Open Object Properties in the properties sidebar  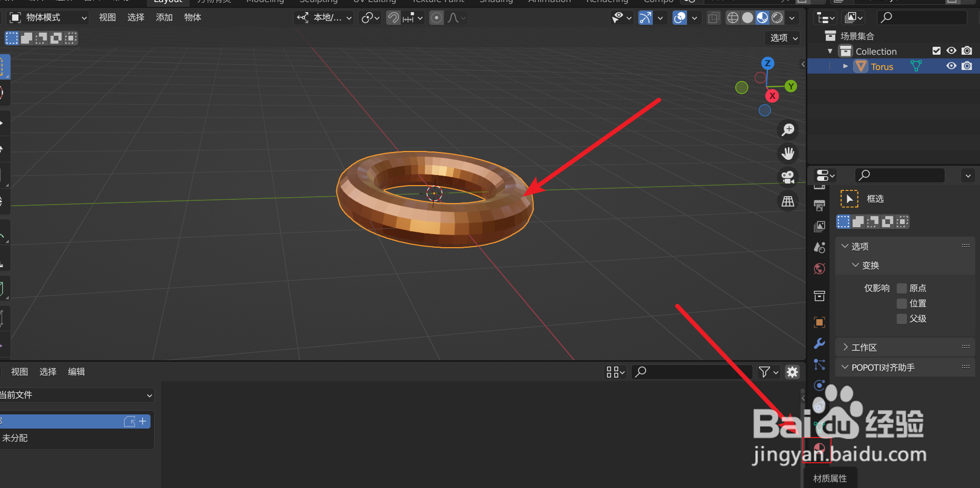(x=819, y=322)
